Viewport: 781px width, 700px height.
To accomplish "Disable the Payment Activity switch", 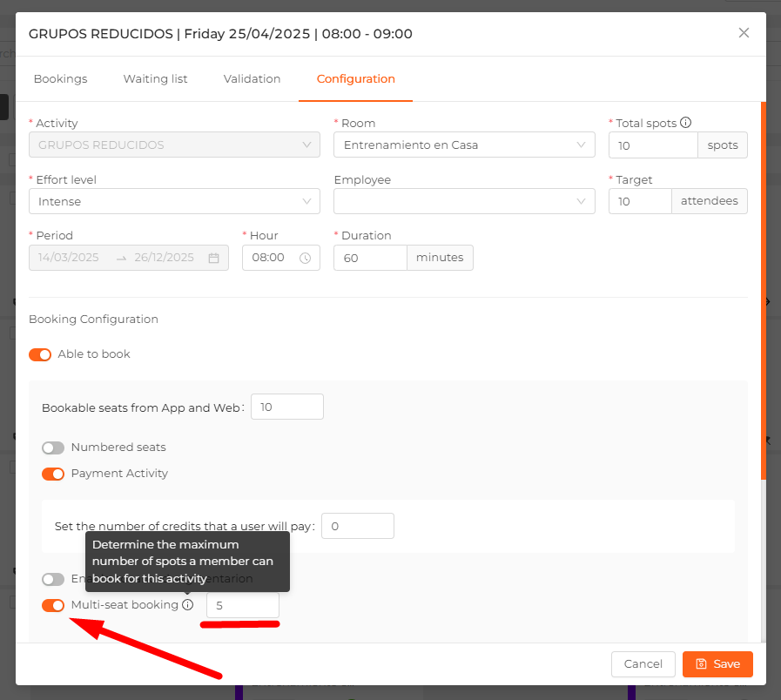I will (x=53, y=474).
